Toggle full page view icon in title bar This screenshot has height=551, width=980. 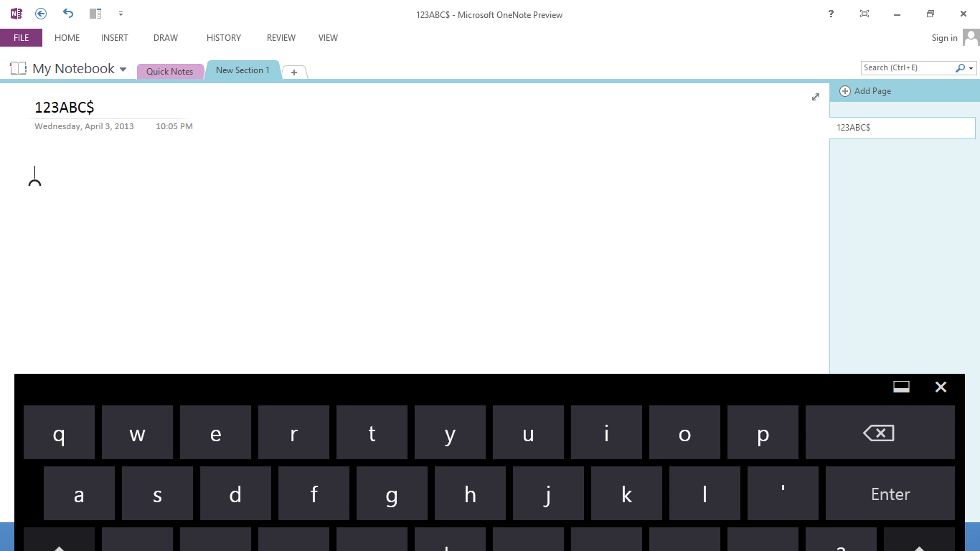864,14
